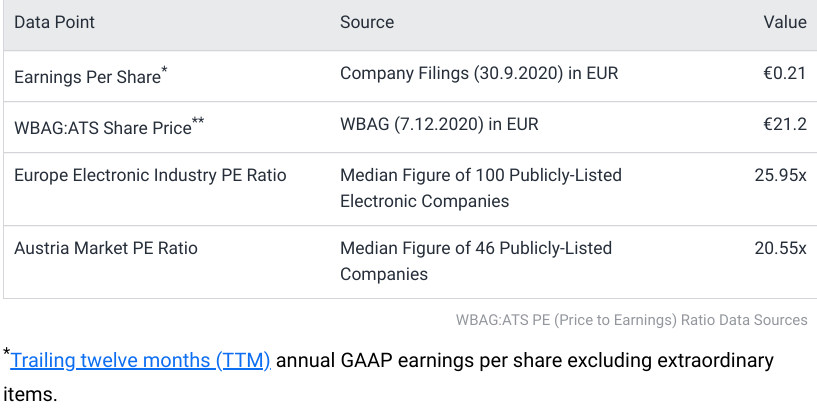Select the WBAG:ATS Share Price label
Screen dimensions: 817x417
[102, 128]
